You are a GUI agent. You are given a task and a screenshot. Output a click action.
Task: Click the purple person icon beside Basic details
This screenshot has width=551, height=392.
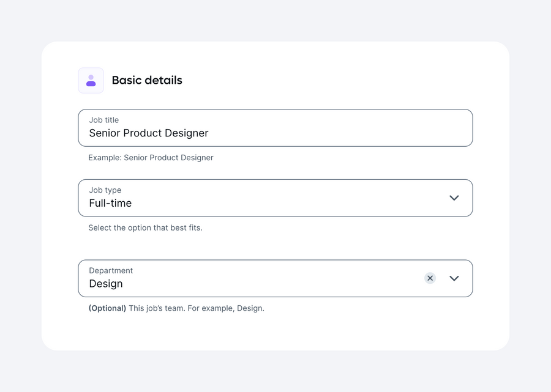click(x=91, y=80)
